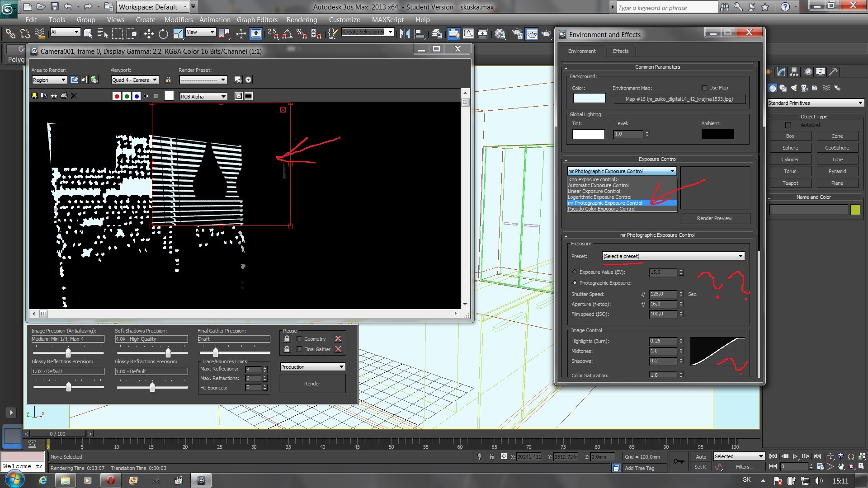Click the Render button
The width and height of the screenshot is (868, 488).
312,384
